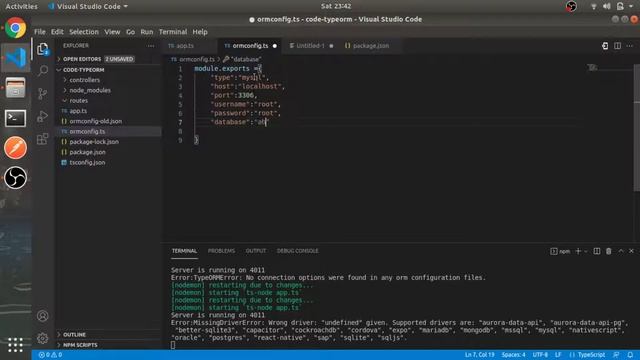Change end of line via LF
The height and width of the screenshot is (360, 640).
(558, 355)
